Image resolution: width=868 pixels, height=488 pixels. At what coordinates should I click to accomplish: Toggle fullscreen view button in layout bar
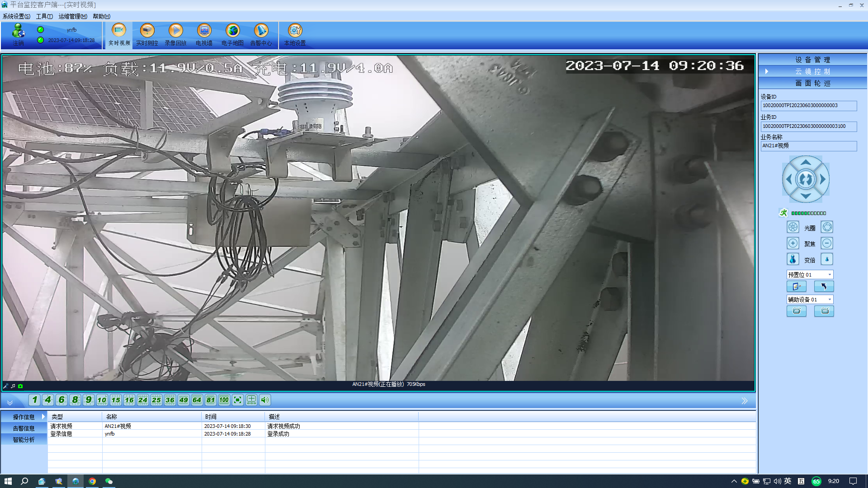click(x=238, y=400)
